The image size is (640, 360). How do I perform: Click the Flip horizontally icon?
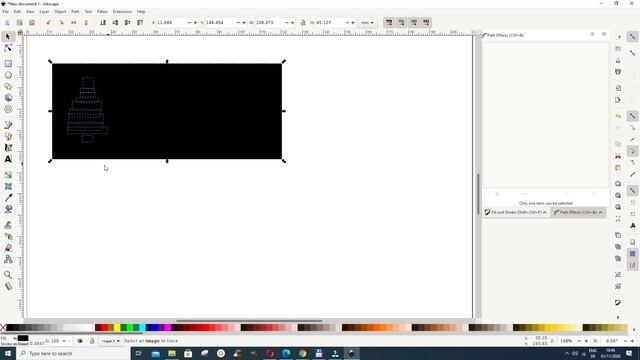[x=74, y=22]
